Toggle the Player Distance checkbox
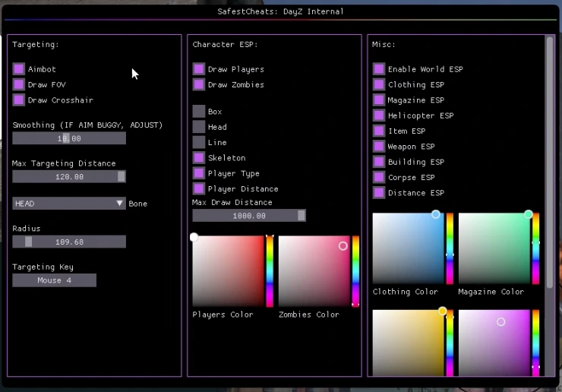This screenshot has height=392, width=562. coord(199,188)
